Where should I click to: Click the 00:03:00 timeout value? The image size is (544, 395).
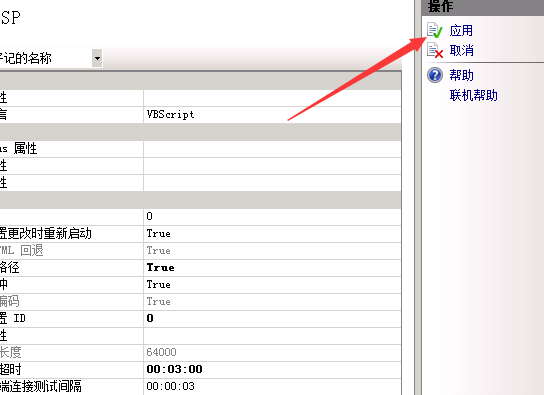[175, 369]
